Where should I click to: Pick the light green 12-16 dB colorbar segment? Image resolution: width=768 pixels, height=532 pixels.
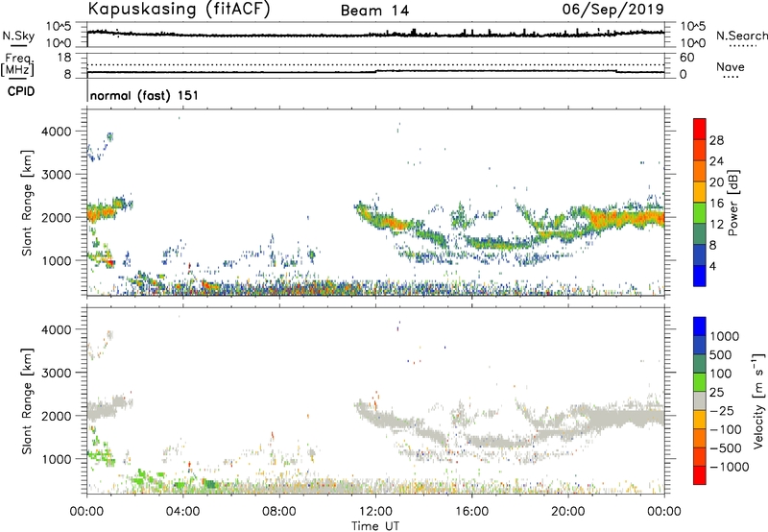[x=700, y=212]
